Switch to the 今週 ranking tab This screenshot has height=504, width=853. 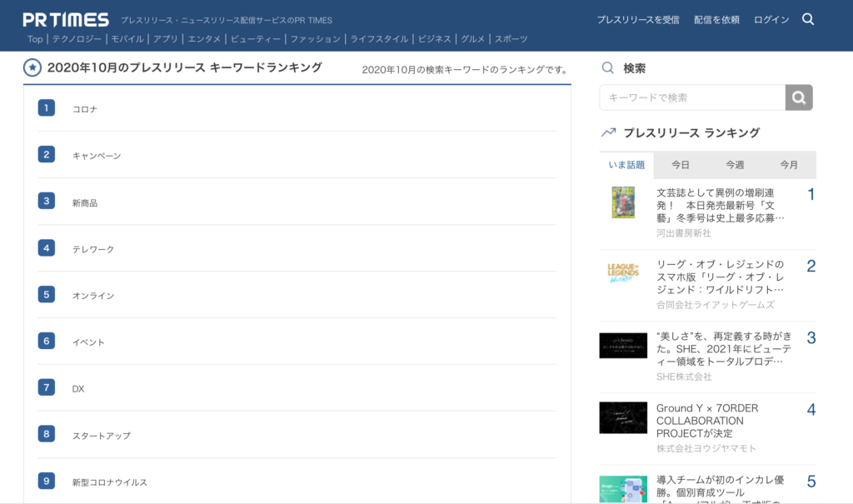click(x=735, y=165)
